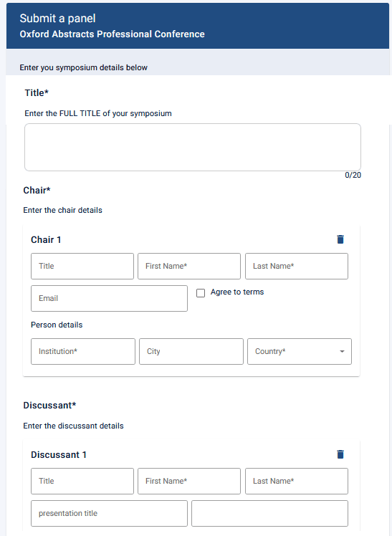Image resolution: width=392 pixels, height=536 pixels.
Task: Focus the symposium full title text area
Action: click(x=193, y=148)
